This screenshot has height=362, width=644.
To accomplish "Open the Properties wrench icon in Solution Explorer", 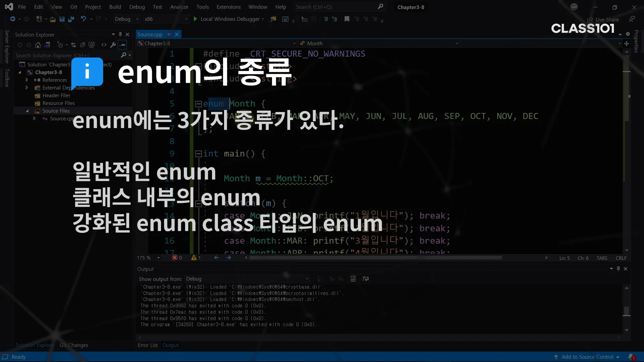I will [x=113, y=45].
